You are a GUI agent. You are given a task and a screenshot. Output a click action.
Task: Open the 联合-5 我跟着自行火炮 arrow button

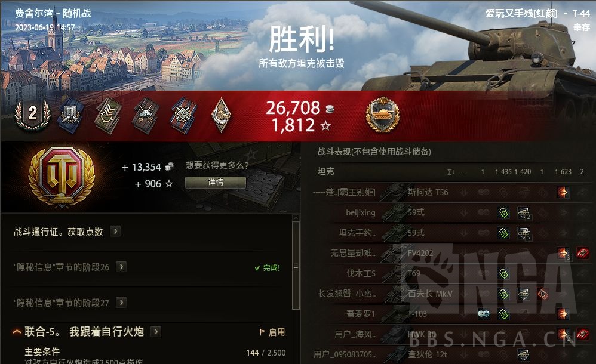click(156, 332)
